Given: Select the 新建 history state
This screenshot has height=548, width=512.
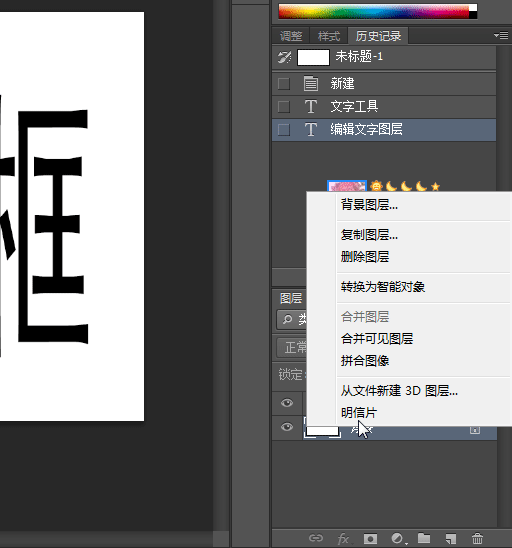Looking at the screenshot, I should pyautogui.click(x=384, y=84).
